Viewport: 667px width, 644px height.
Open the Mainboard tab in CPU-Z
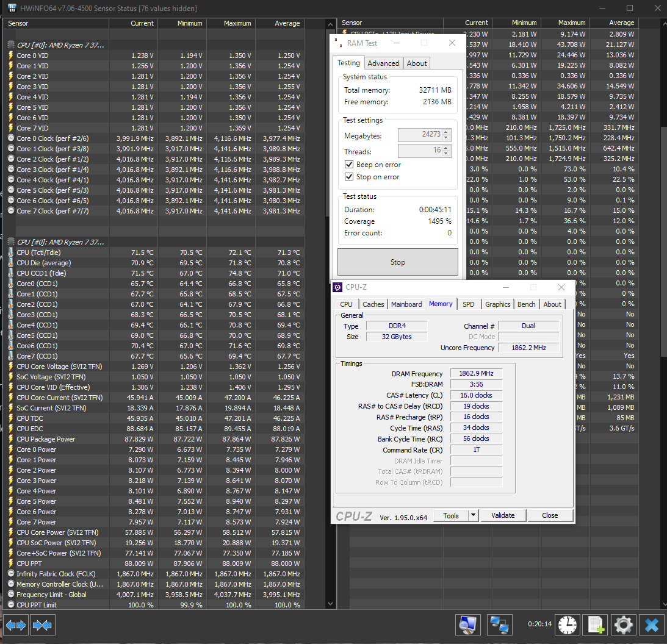tap(406, 304)
